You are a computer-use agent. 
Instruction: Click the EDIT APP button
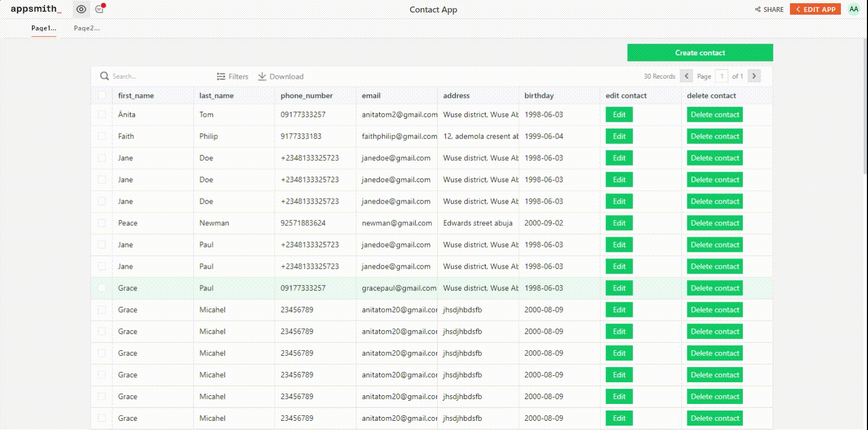(815, 9)
